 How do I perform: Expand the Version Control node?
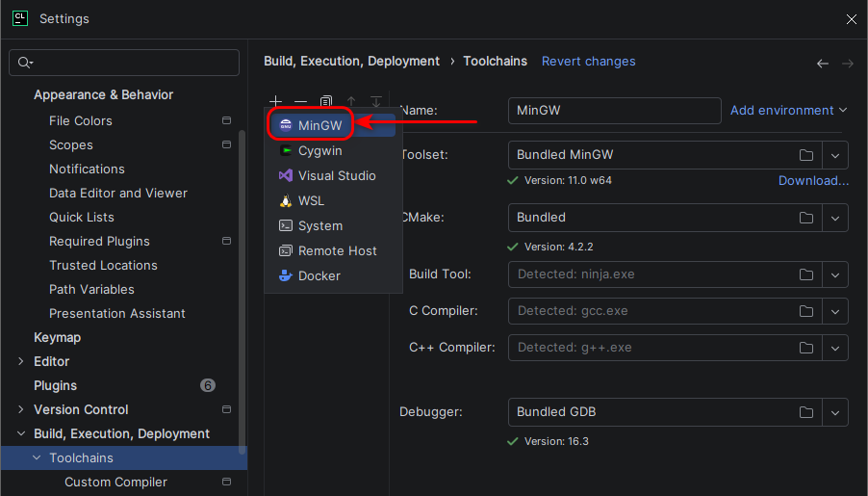pos(21,409)
